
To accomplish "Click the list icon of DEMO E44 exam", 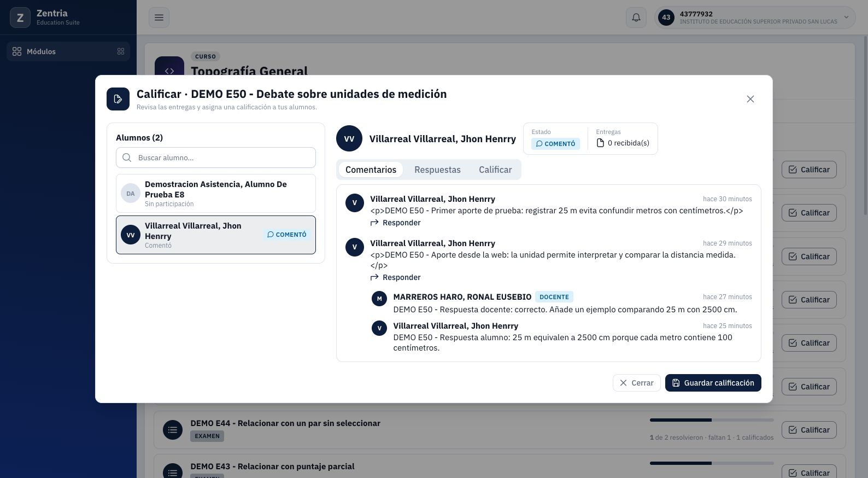I will click(173, 430).
